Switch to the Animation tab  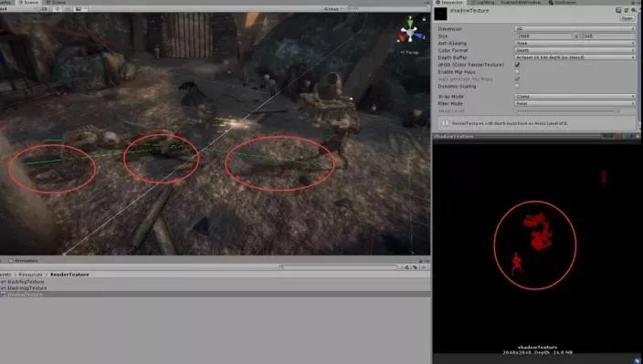coord(24,260)
